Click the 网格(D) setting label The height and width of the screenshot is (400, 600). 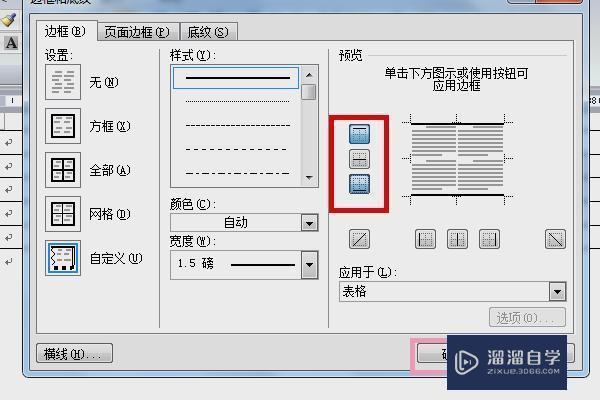pyautogui.click(x=110, y=214)
